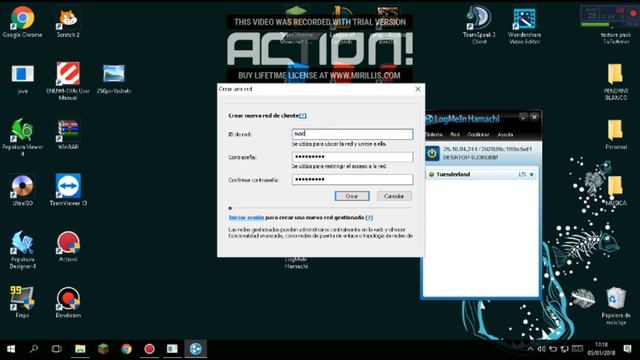Open Task View on taskbar
Viewport: 640px width, 360px height.
click(56, 349)
